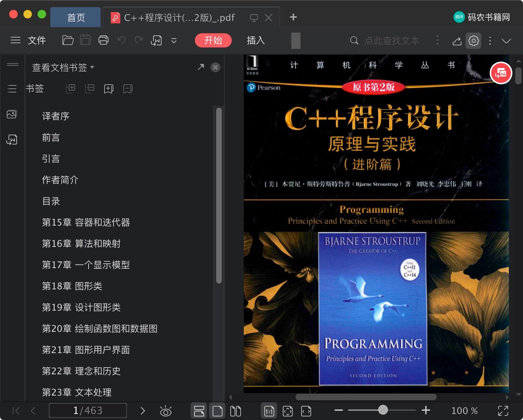Expand all bookmarks icon
Image resolution: width=523 pixels, height=420 pixels.
coord(71,89)
